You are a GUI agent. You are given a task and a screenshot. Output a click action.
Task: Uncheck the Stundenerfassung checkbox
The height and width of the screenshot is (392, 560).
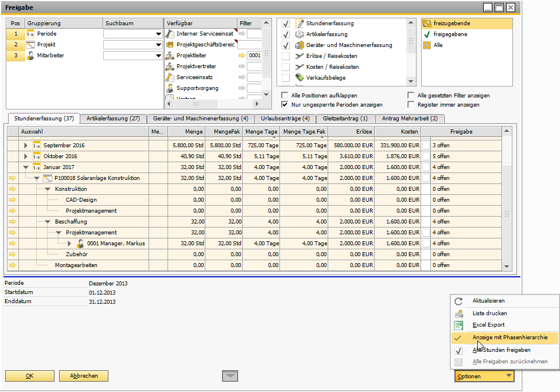[286, 23]
